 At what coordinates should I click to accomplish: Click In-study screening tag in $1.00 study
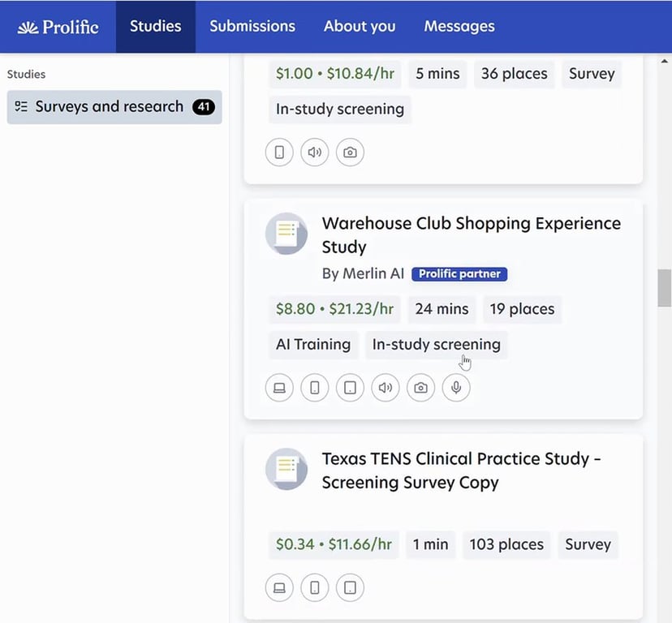pos(340,110)
